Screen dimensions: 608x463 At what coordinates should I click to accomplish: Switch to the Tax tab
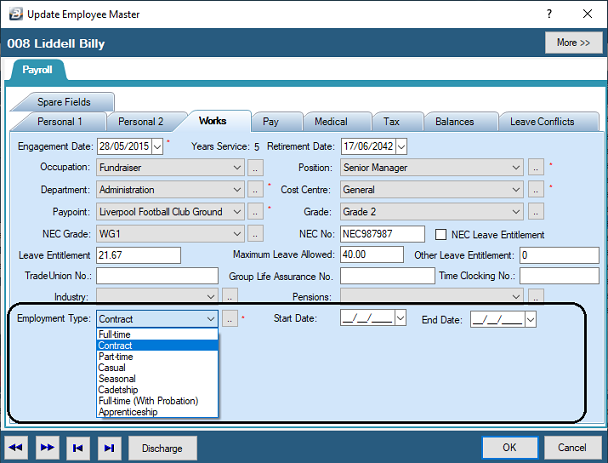[x=391, y=121]
